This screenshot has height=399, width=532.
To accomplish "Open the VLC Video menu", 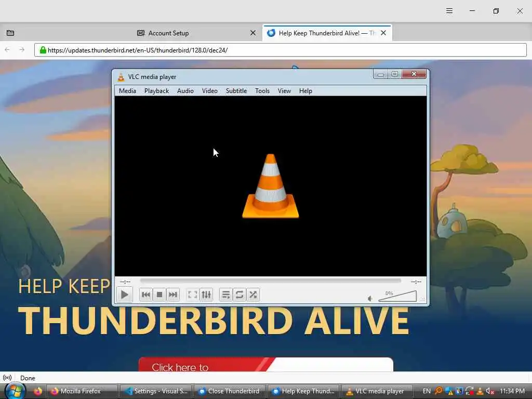I will click(210, 91).
